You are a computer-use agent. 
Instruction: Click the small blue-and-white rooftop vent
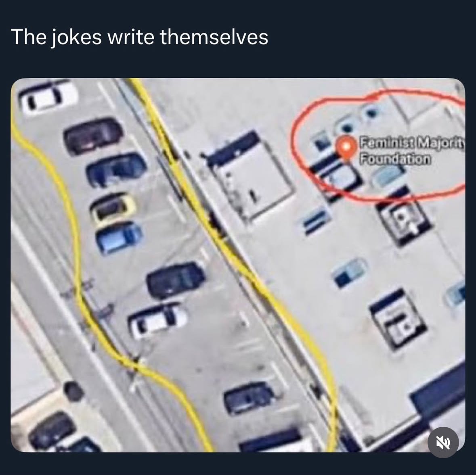(349, 272)
